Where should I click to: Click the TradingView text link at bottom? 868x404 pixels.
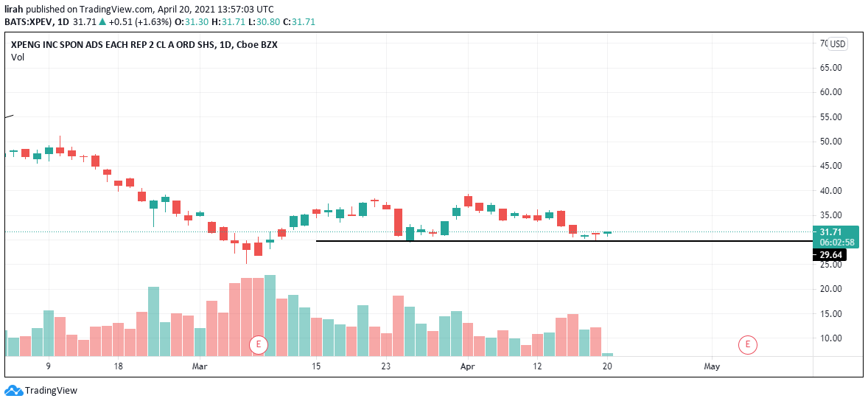click(x=51, y=391)
